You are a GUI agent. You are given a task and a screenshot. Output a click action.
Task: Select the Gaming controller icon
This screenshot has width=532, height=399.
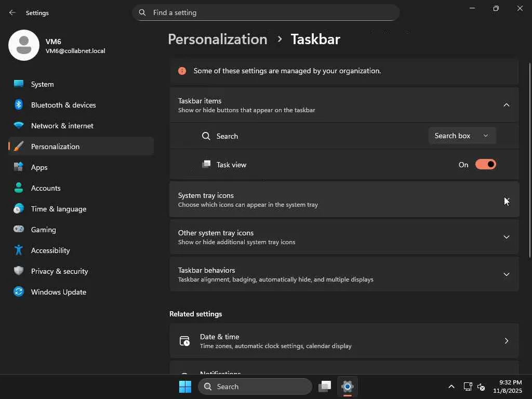19,230
